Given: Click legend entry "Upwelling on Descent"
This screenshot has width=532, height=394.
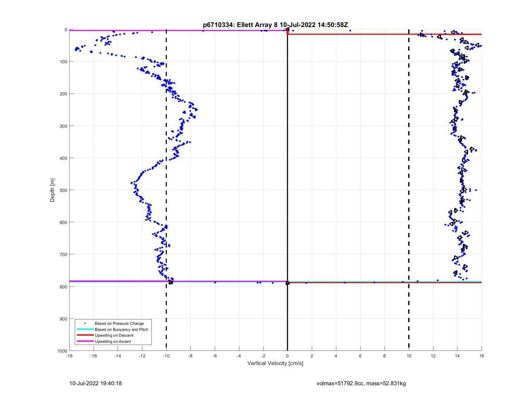Looking at the screenshot, I should pos(114,335).
